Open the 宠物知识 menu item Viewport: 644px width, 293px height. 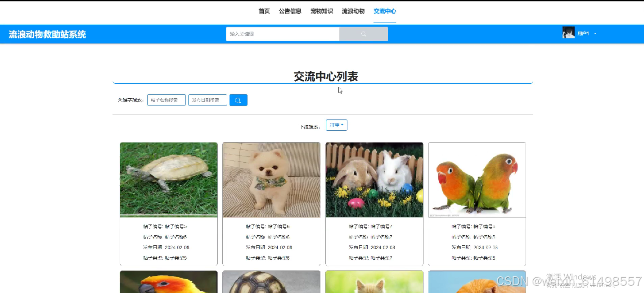pyautogui.click(x=322, y=11)
